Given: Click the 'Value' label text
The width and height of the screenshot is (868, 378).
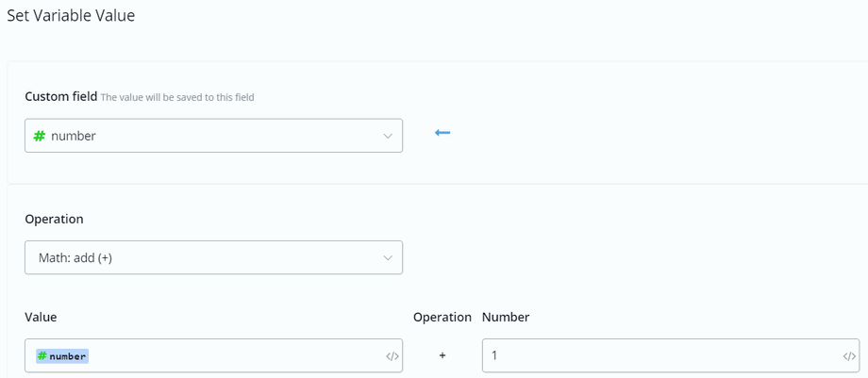Looking at the screenshot, I should tap(41, 317).
